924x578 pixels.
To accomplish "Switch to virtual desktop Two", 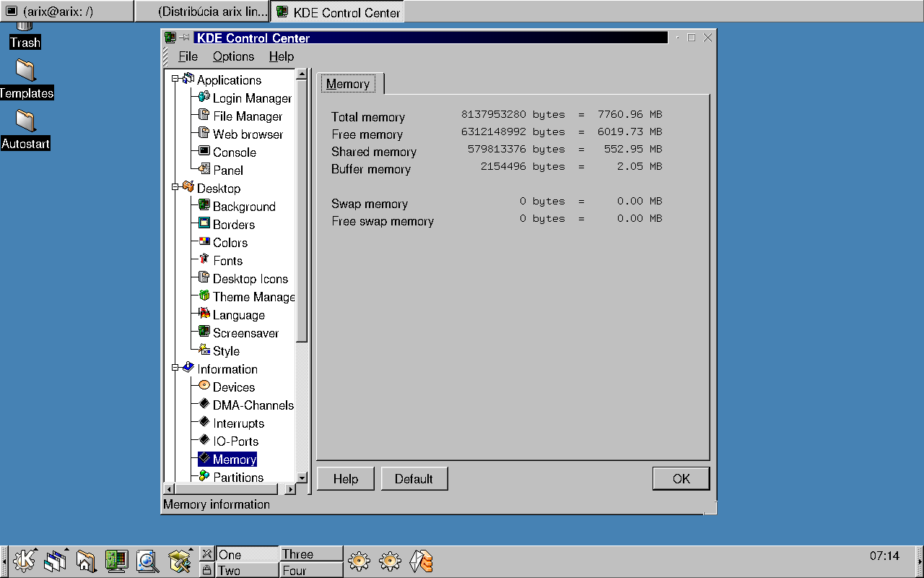I will pos(247,570).
